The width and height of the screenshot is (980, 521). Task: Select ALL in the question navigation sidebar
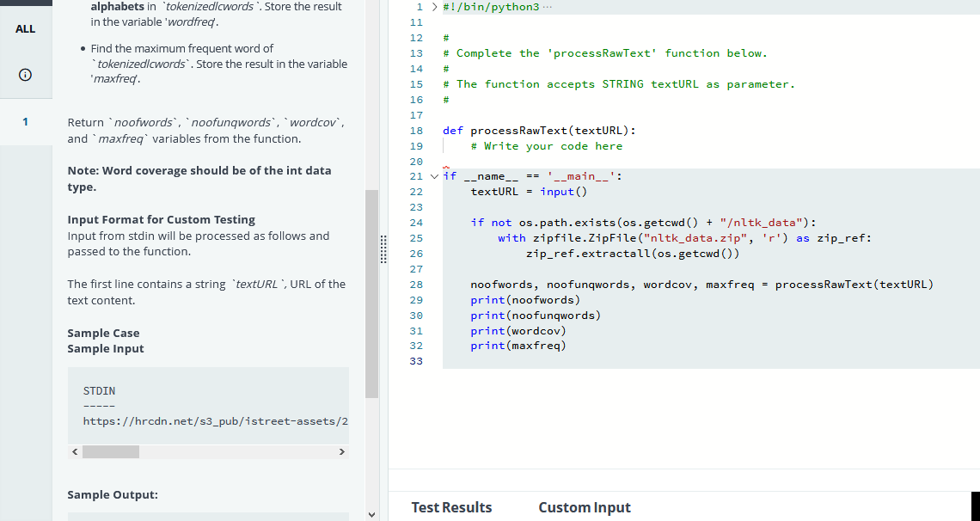click(x=25, y=28)
